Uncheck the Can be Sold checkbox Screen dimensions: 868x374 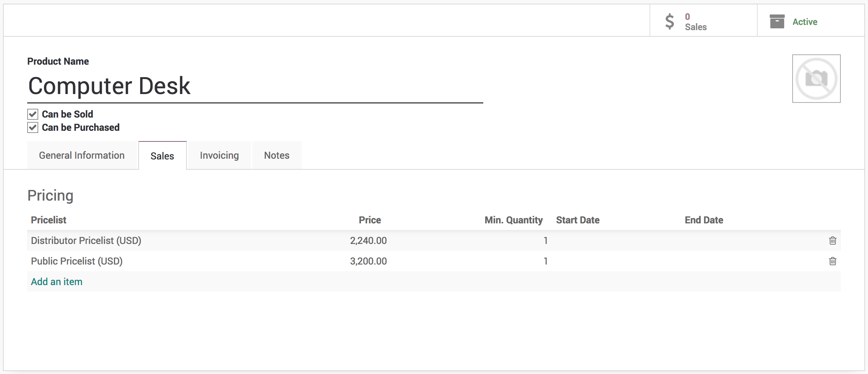33,114
